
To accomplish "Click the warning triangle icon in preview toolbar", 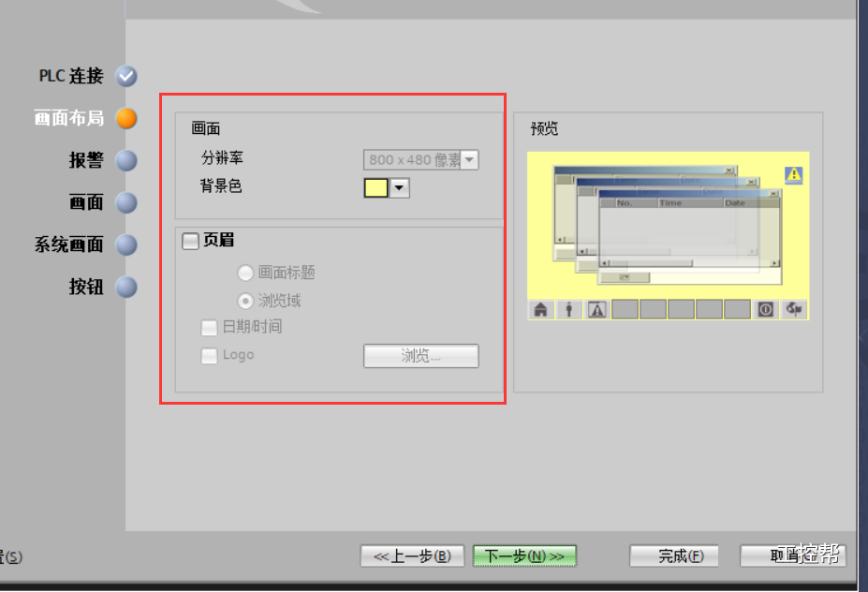I will (596, 309).
